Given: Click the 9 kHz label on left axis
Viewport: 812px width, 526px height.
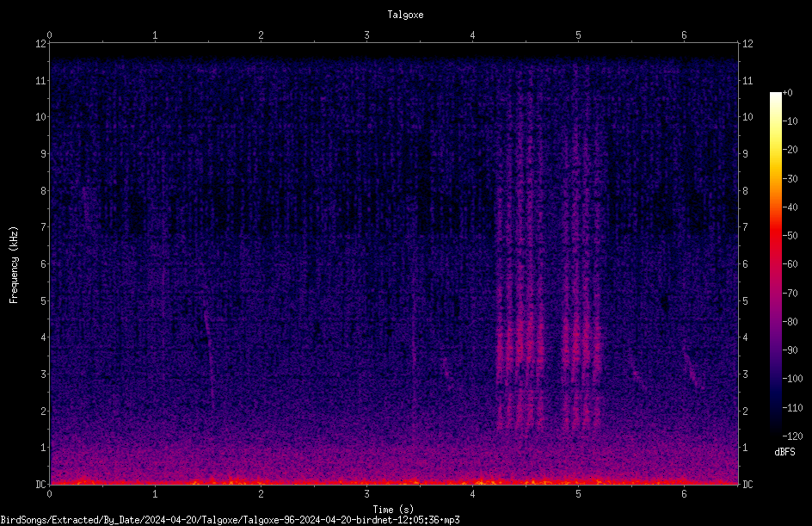Looking at the screenshot, I should click(x=44, y=154).
